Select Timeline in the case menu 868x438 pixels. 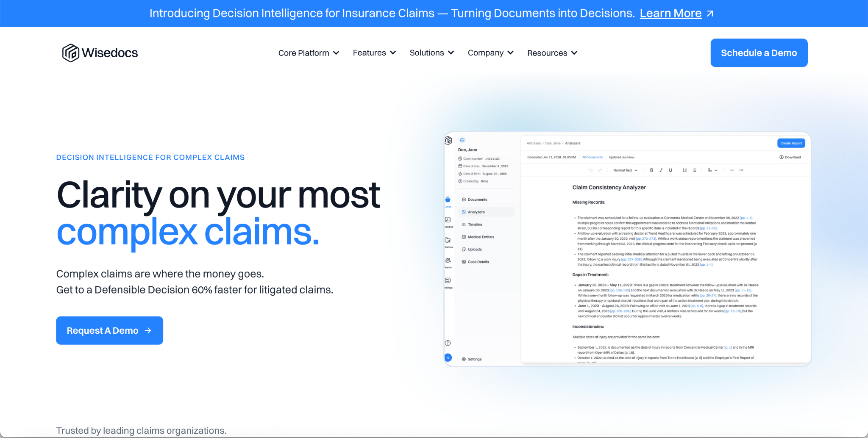pos(472,225)
